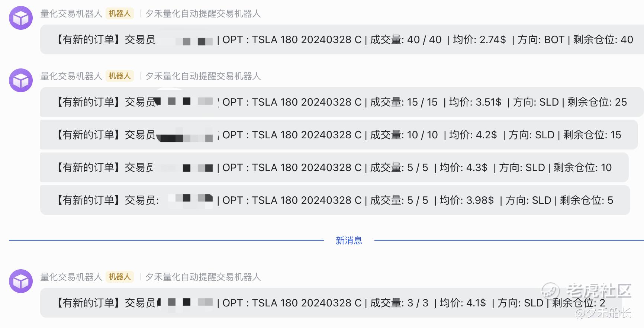The width and height of the screenshot is (644, 328).
Task: Click the 新消息 divider label
Action: (349, 241)
